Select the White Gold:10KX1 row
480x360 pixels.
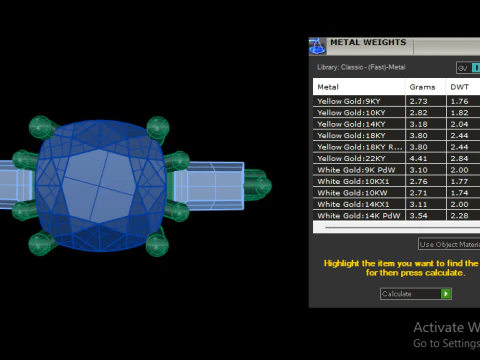(x=396, y=181)
